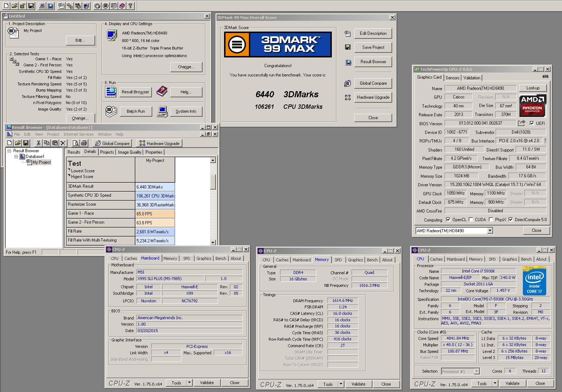Open the Project menu in Result Browser

click(x=53, y=134)
